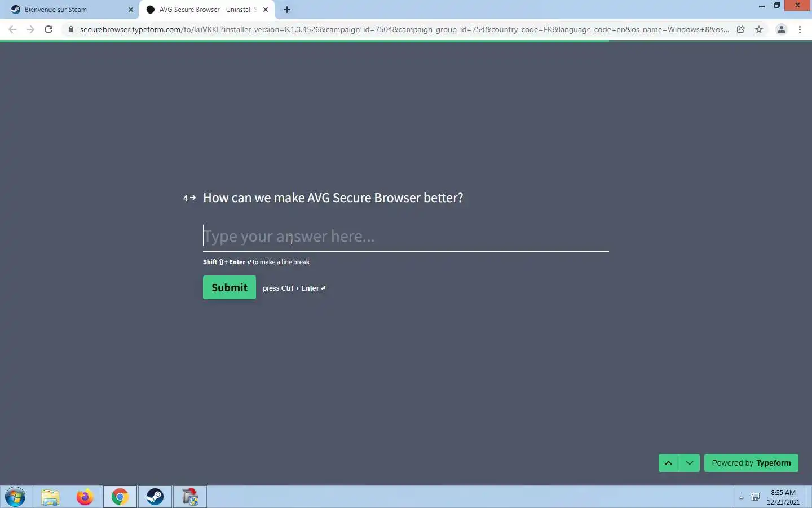
Task: Minimize the Chrome window
Action: tap(762, 6)
